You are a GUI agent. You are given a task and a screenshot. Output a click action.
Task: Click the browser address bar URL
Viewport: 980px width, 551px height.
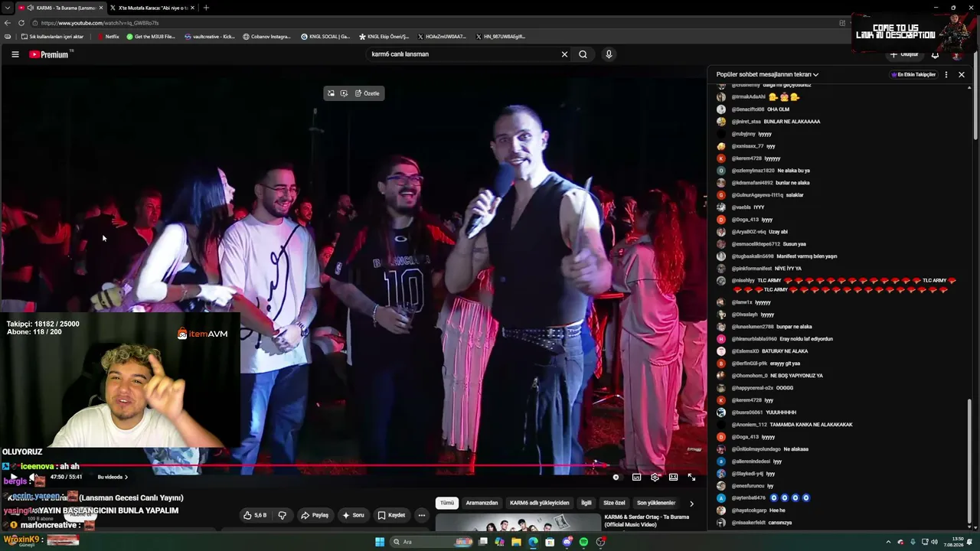[x=100, y=23]
